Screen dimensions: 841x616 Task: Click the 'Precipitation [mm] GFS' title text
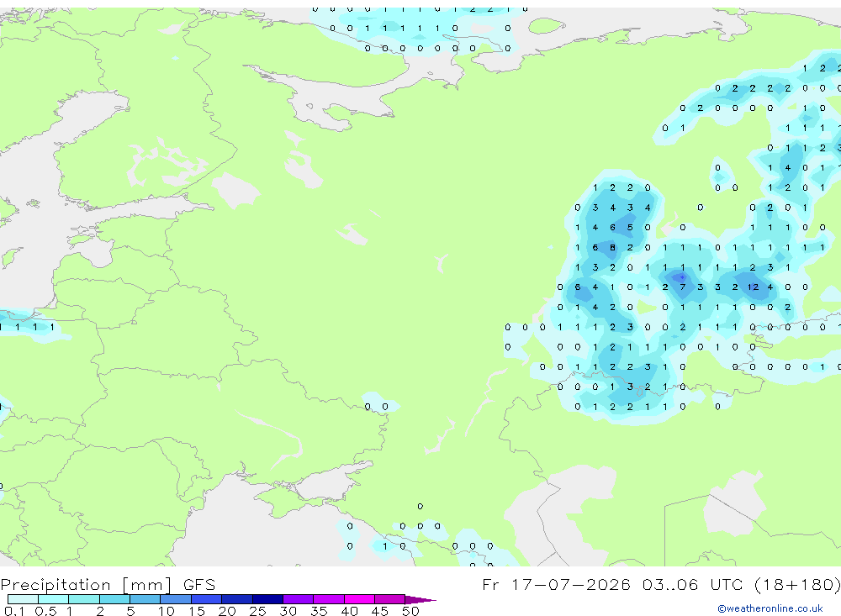108,585
